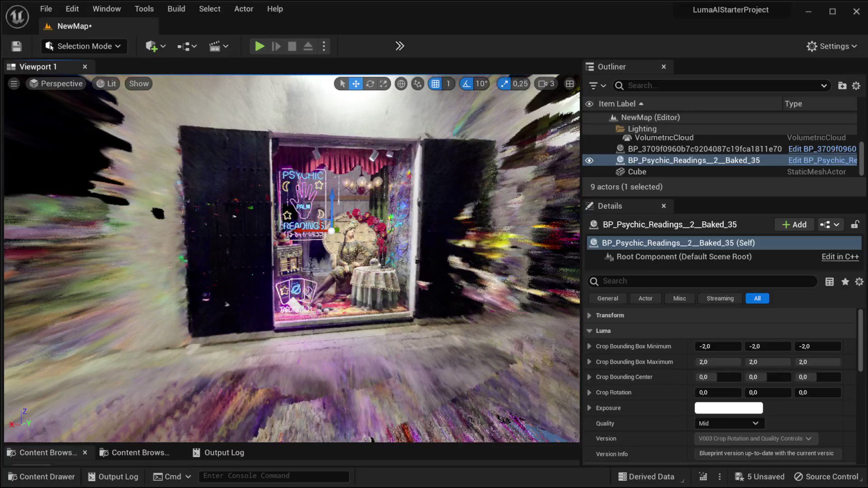Screen dimensions: 868x488
Task: Expand the Transform section in Details
Action: [x=589, y=315]
